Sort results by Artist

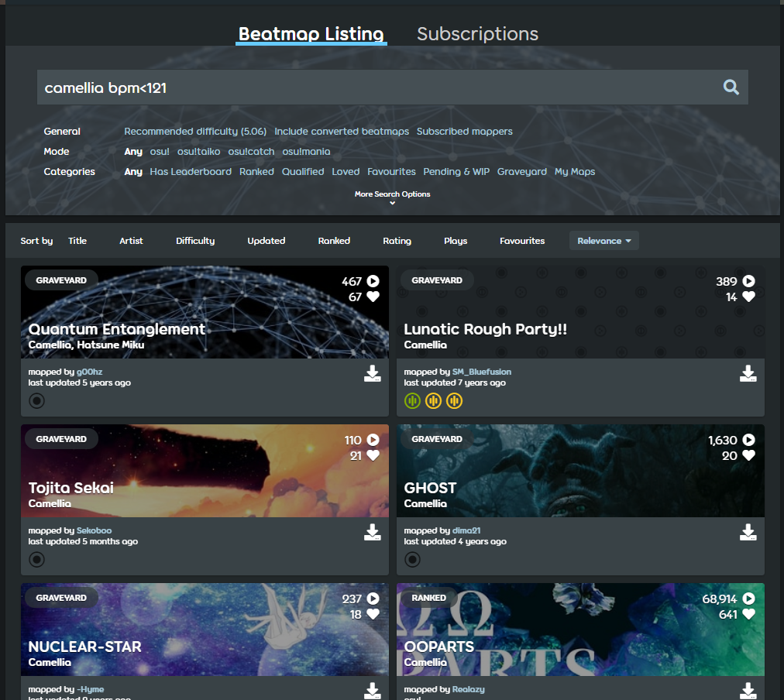pos(131,241)
